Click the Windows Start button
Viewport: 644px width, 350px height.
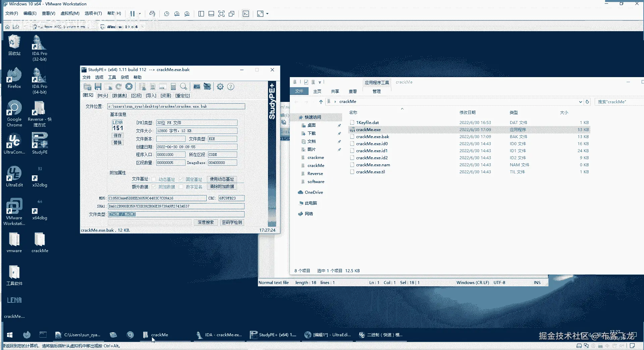point(10,335)
